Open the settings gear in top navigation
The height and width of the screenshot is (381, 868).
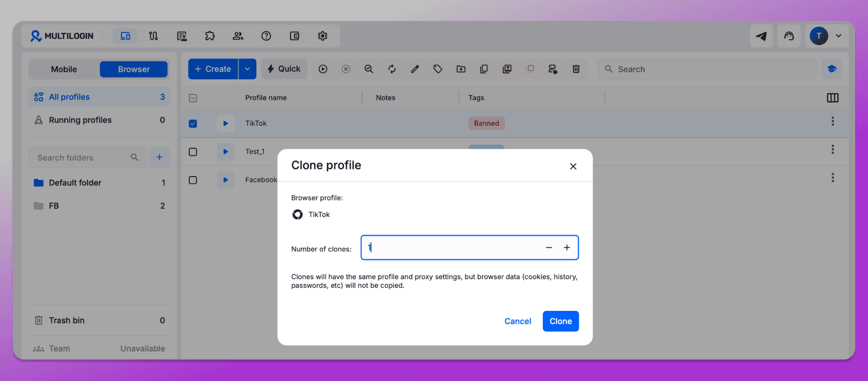click(x=323, y=36)
